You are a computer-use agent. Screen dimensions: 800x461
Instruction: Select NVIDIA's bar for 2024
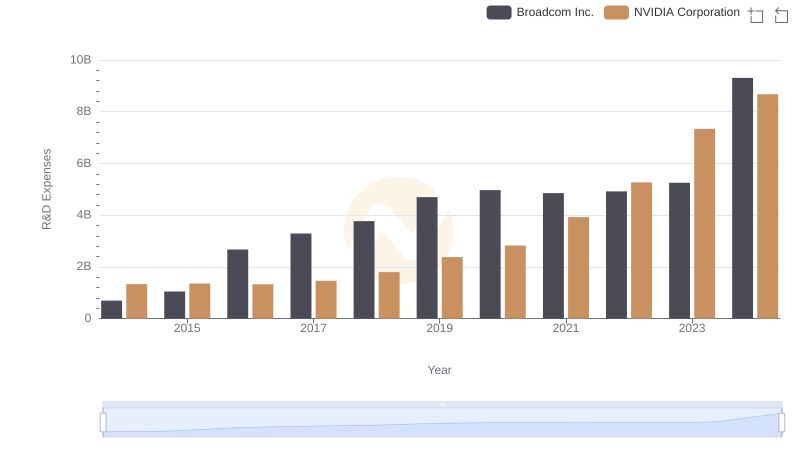pyautogui.click(x=767, y=206)
